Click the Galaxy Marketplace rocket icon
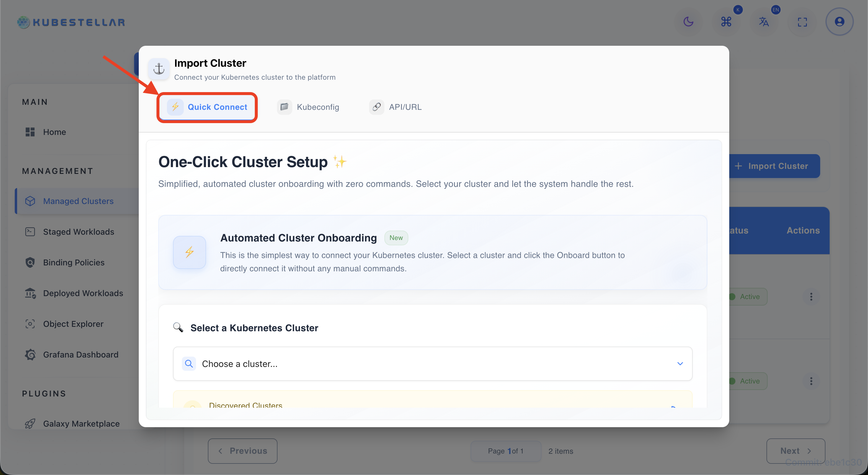 pos(30,423)
